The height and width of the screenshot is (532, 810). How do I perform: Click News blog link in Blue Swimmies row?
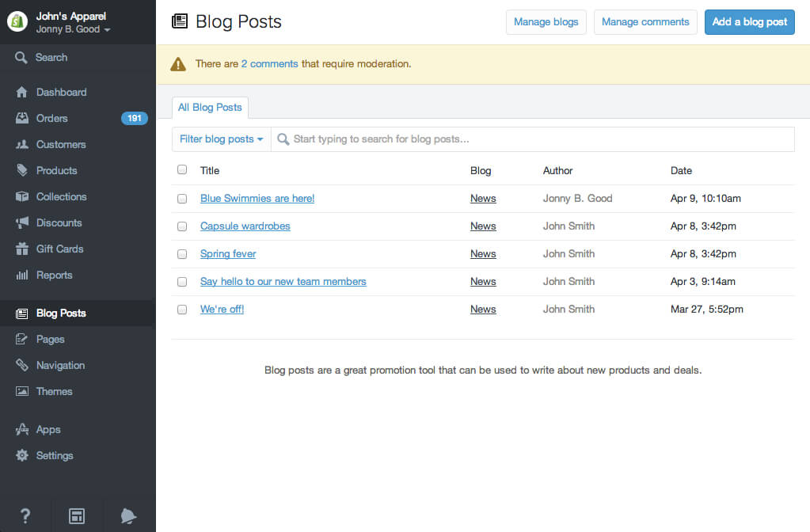point(483,199)
